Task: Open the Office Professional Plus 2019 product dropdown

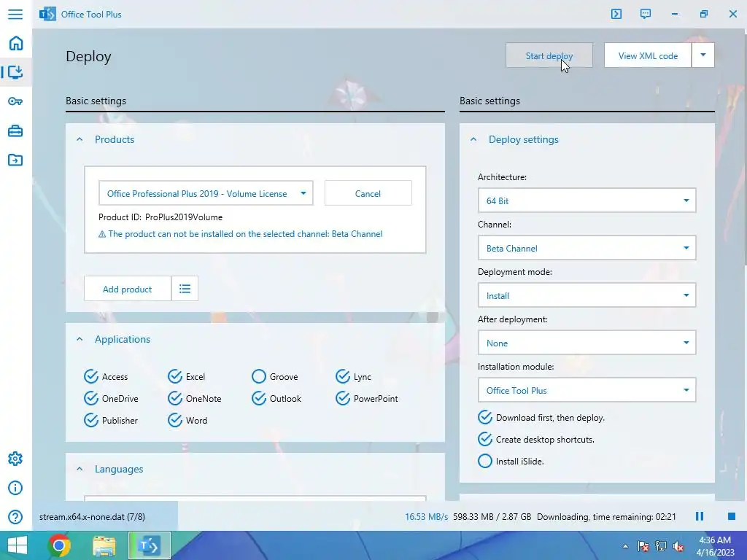Action: click(x=206, y=193)
